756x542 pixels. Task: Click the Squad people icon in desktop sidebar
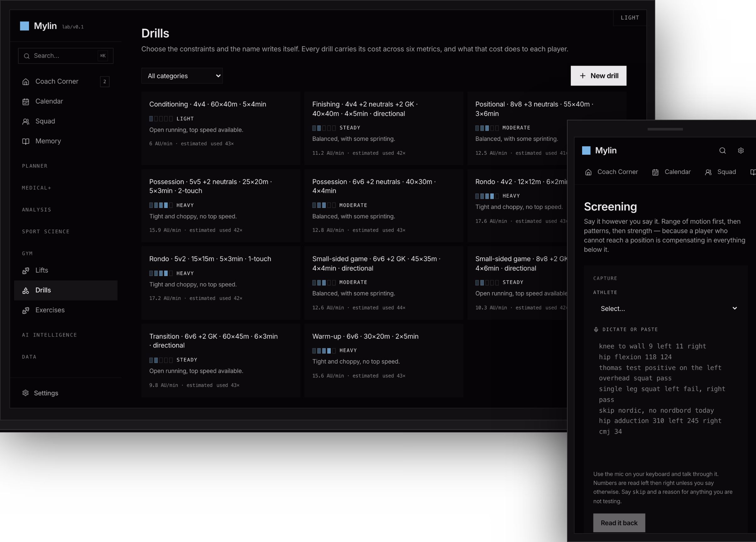point(26,121)
